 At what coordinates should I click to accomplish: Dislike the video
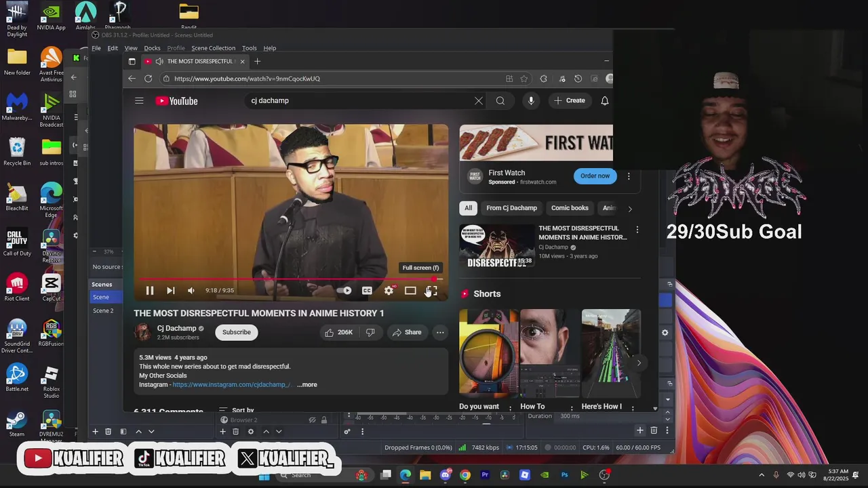click(370, 332)
